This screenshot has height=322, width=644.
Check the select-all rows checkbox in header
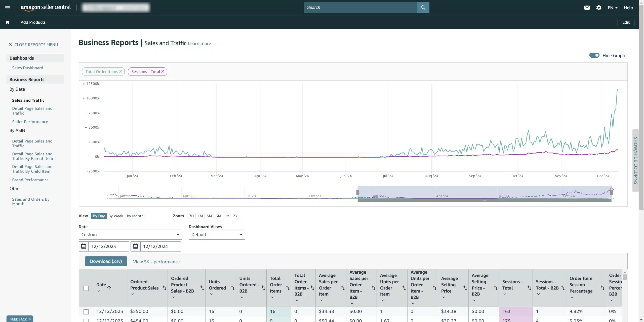point(86,288)
